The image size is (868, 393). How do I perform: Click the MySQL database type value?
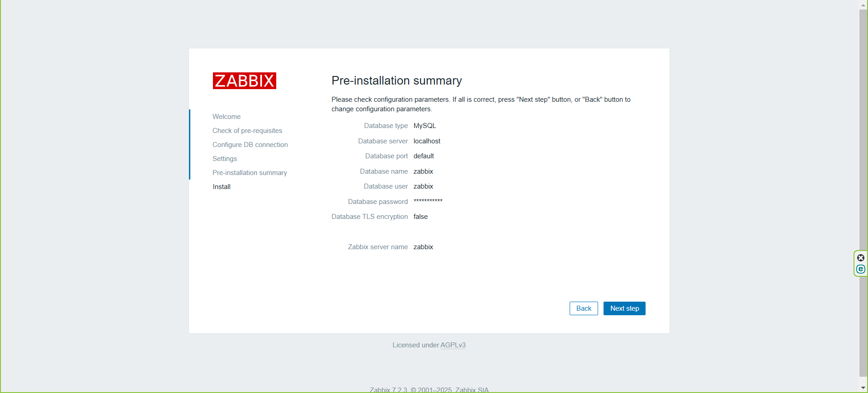425,126
